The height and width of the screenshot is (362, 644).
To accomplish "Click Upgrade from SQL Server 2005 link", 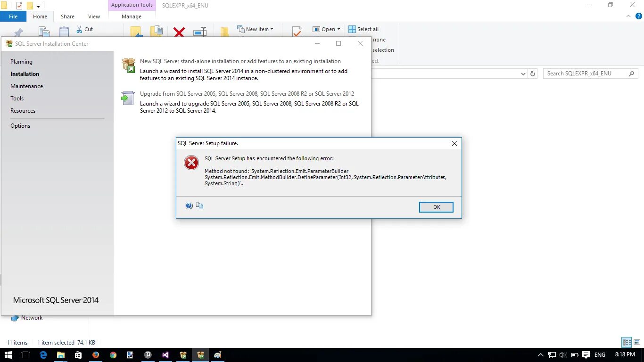I will 247,94.
